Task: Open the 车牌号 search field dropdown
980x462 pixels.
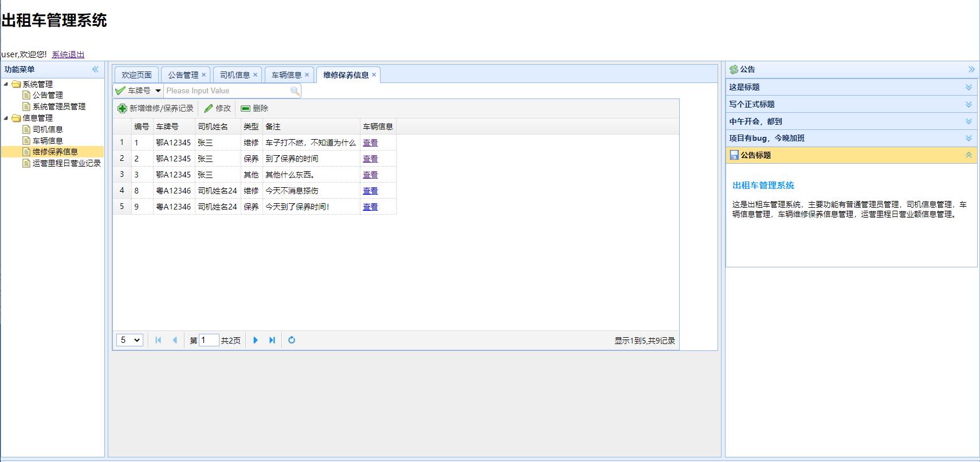Action: point(158,90)
